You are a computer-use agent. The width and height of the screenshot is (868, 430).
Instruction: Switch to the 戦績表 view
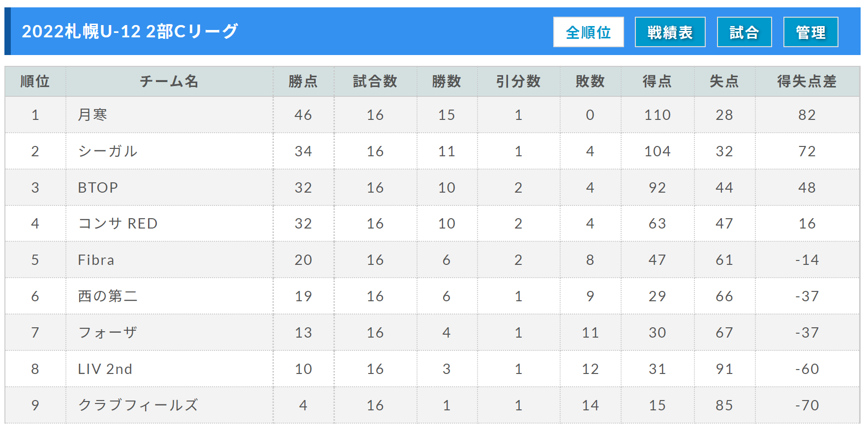click(670, 32)
